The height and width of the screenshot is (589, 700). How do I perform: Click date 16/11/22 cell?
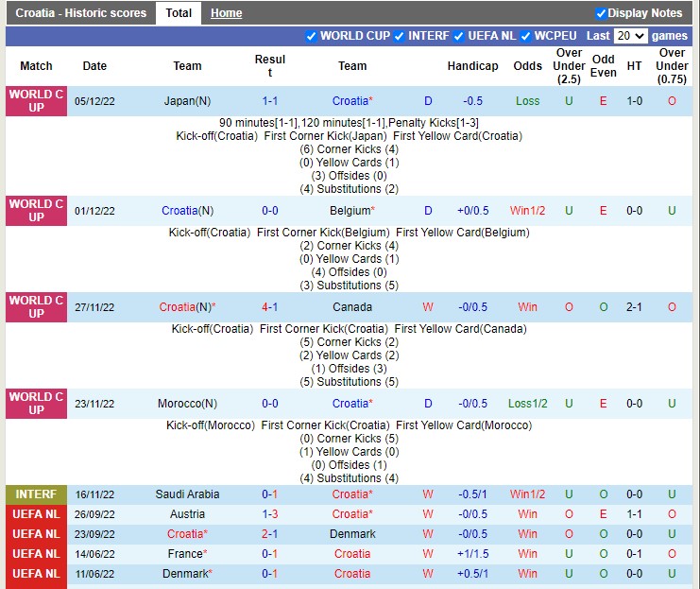(x=94, y=494)
